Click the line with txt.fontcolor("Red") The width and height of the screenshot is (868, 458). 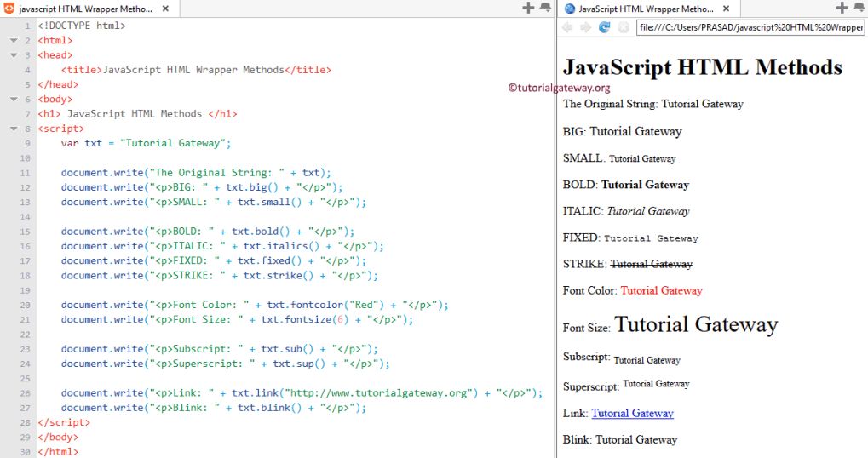255,305
